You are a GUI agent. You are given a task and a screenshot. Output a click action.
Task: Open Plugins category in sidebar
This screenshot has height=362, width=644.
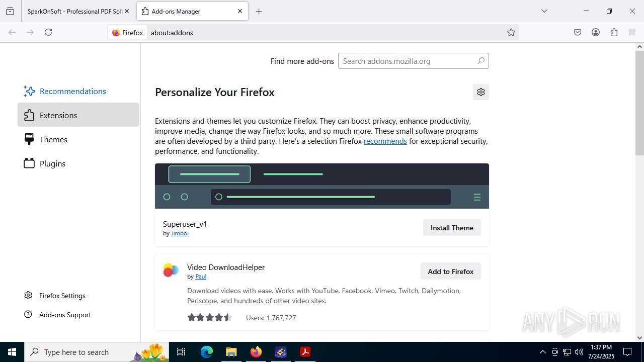(78, 163)
